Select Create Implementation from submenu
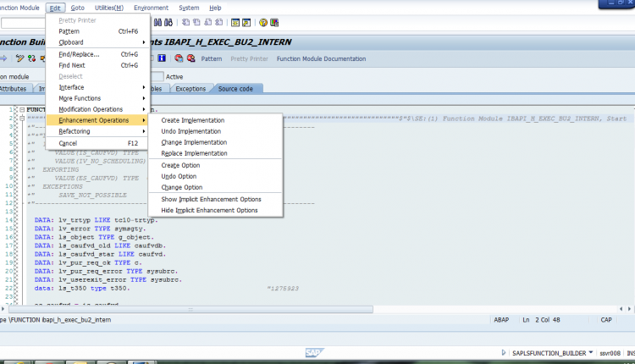This screenshot has height=364, width=635. tap(215, 120)
